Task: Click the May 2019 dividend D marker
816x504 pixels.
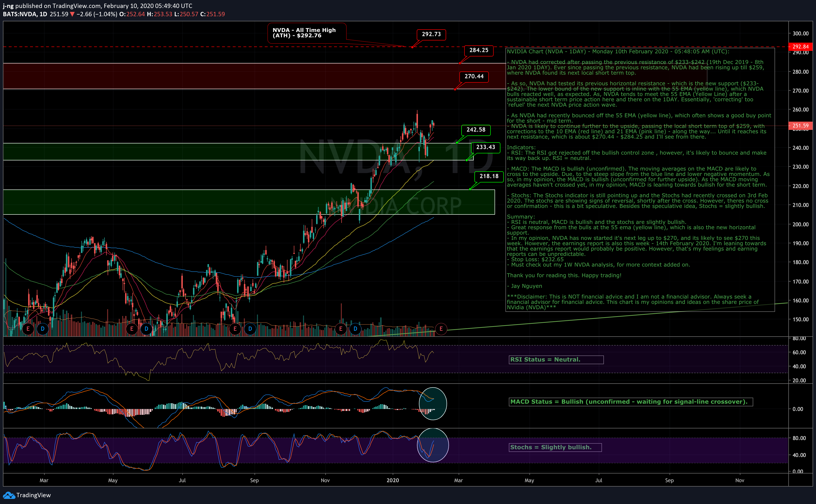Action: (x=146, y=329)
